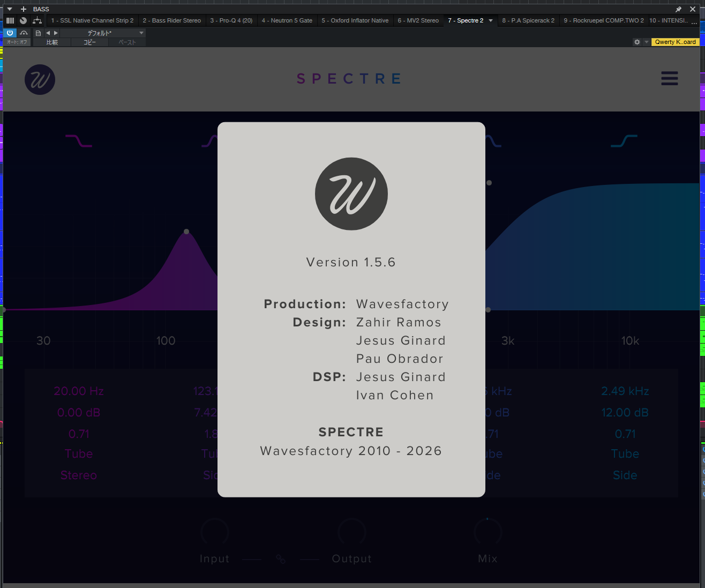Expand the デフォルト preset dropdown
This screenshot has width=705, height=588.
click(141, 33)
